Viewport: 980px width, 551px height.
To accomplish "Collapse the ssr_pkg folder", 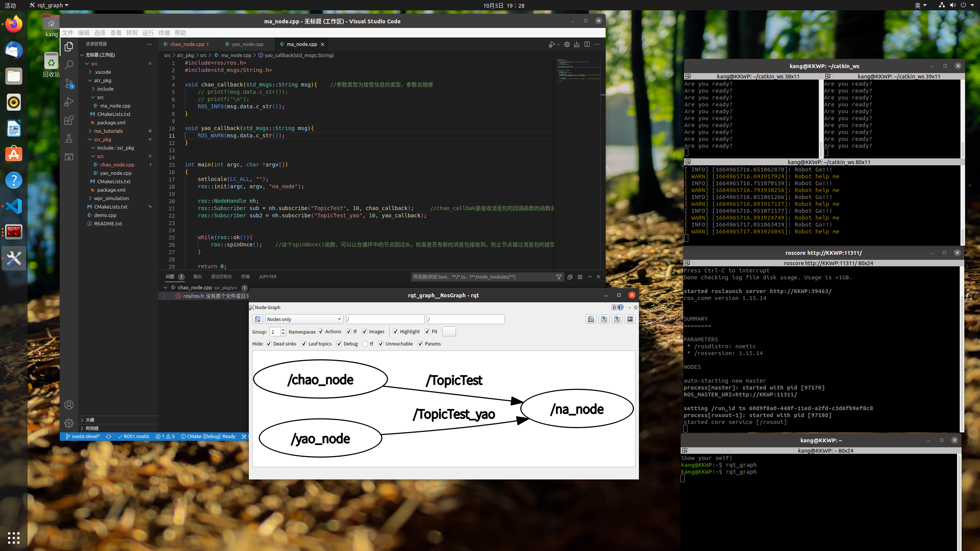I will tap(118, 139).
